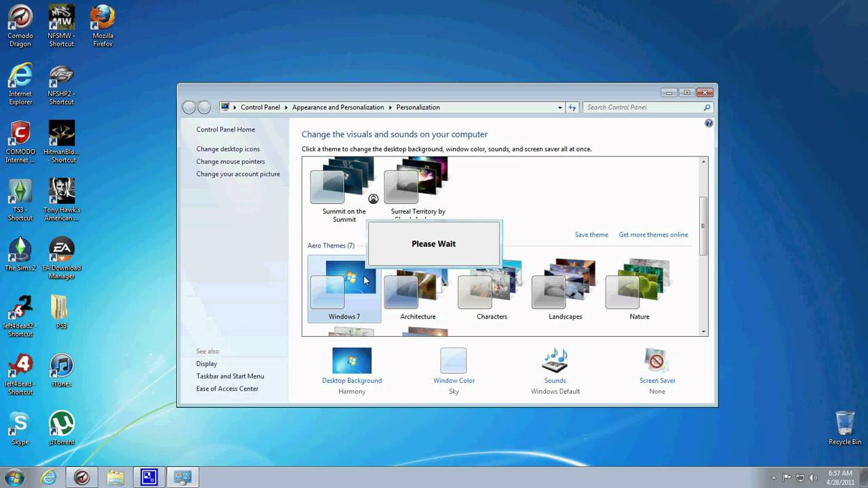
Task: Click theme list scrollbar up arrow
Action: pos(703,162)
